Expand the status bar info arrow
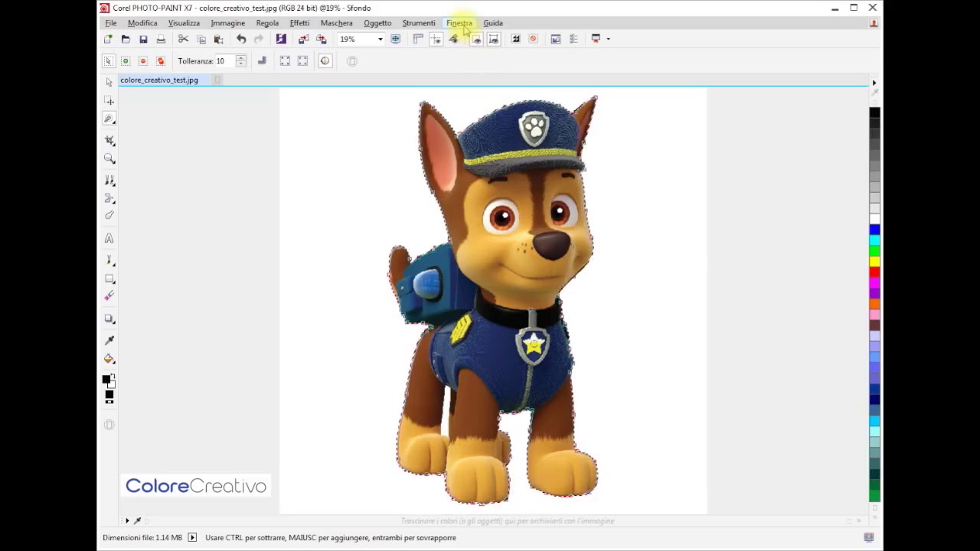 coord(192,537)
